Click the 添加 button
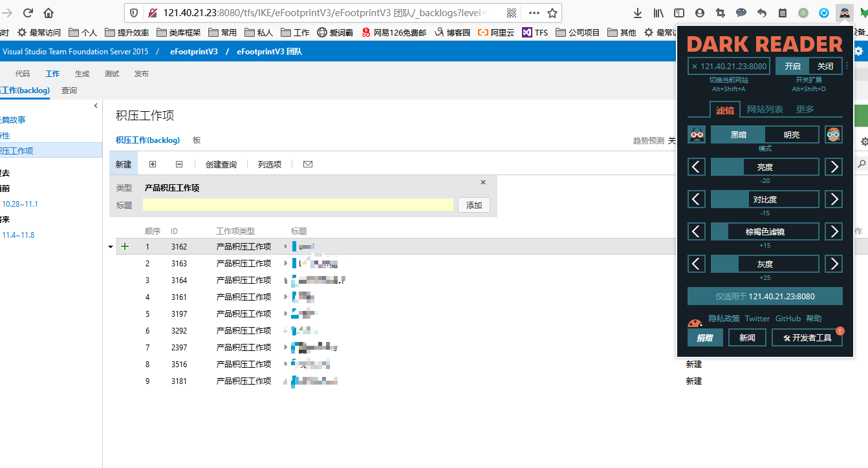 (x=474, y=205)
